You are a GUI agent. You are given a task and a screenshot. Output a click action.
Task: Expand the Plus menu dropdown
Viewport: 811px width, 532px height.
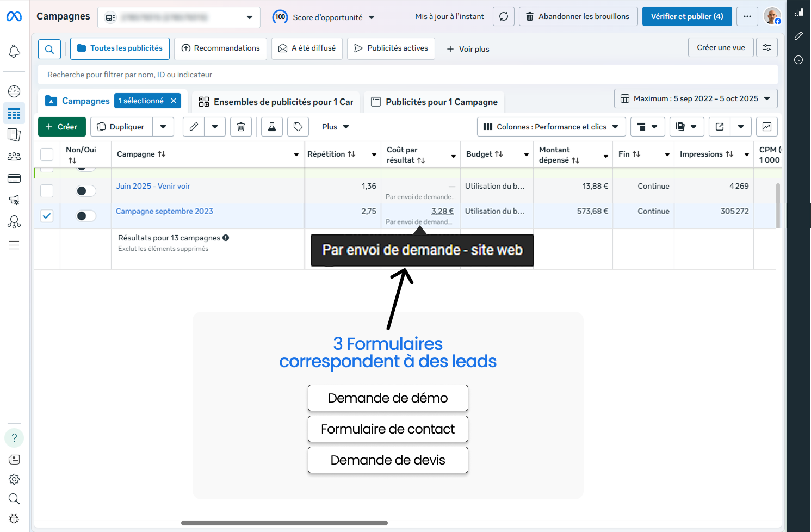click(335, 127)
